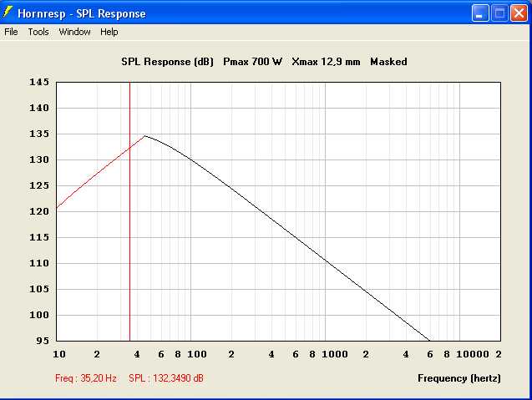Open the Help menu
The image size is (532, 400).
click(109, 32)
